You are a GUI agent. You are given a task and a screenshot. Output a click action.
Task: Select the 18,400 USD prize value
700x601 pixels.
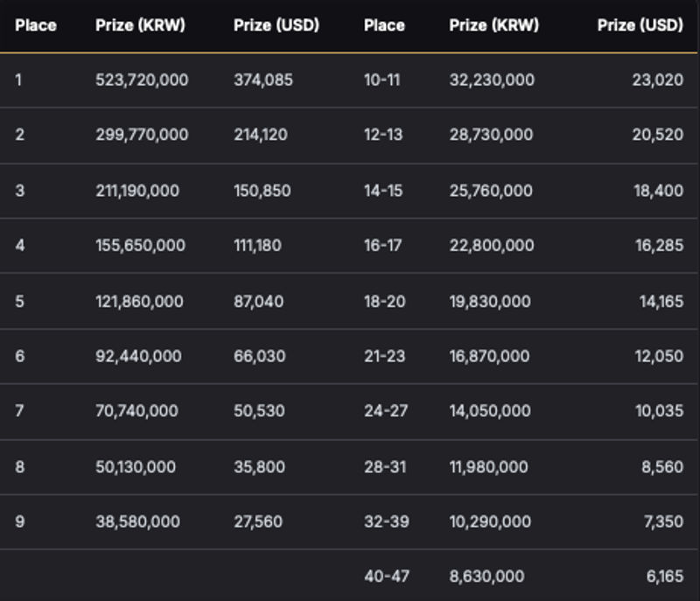[659, 191]
